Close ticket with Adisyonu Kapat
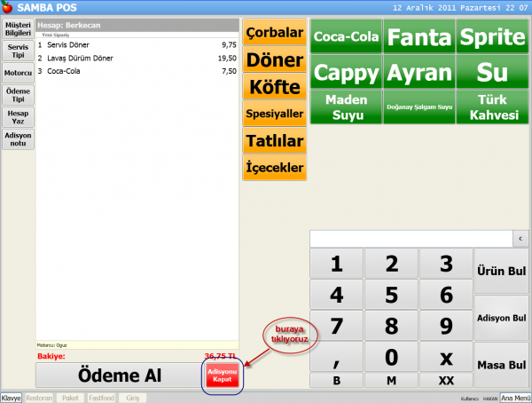 point(223,375)
